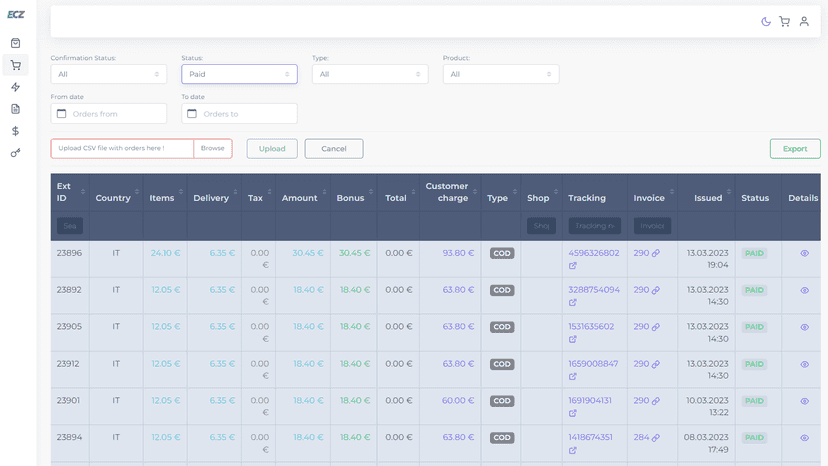Click calendar icon in From date field
828x466 pixels.
[61, 114]
